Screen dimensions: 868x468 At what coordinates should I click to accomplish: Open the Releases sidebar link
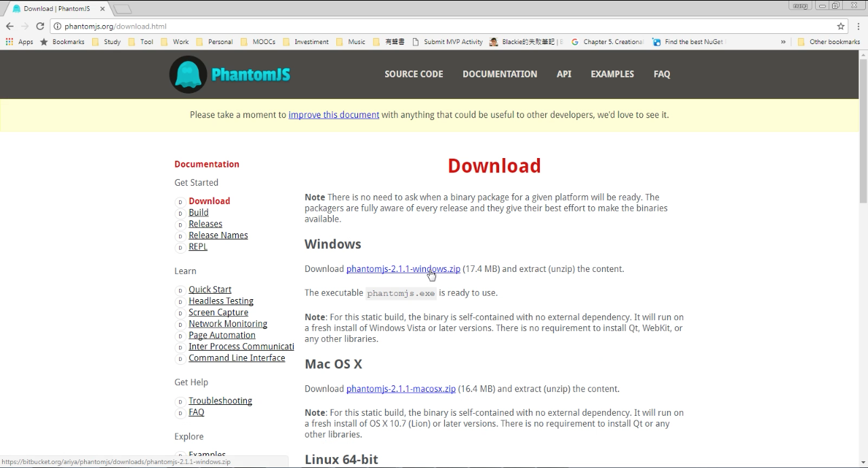[x=205, y=225]
